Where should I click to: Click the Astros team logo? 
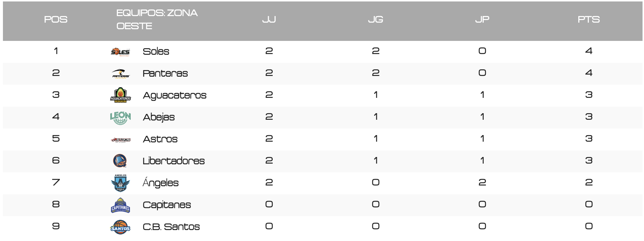click(x=120, y=139)
